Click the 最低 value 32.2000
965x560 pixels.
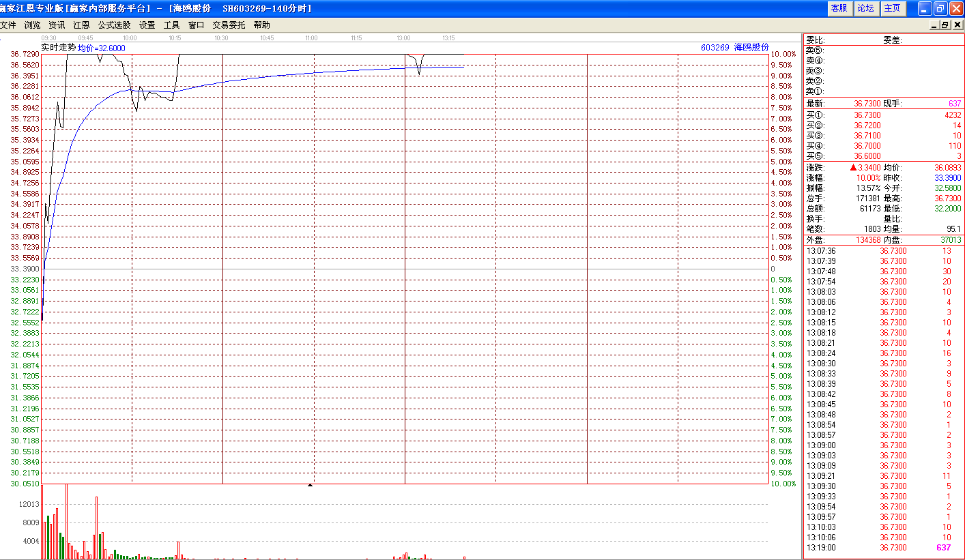coord(948,209)
